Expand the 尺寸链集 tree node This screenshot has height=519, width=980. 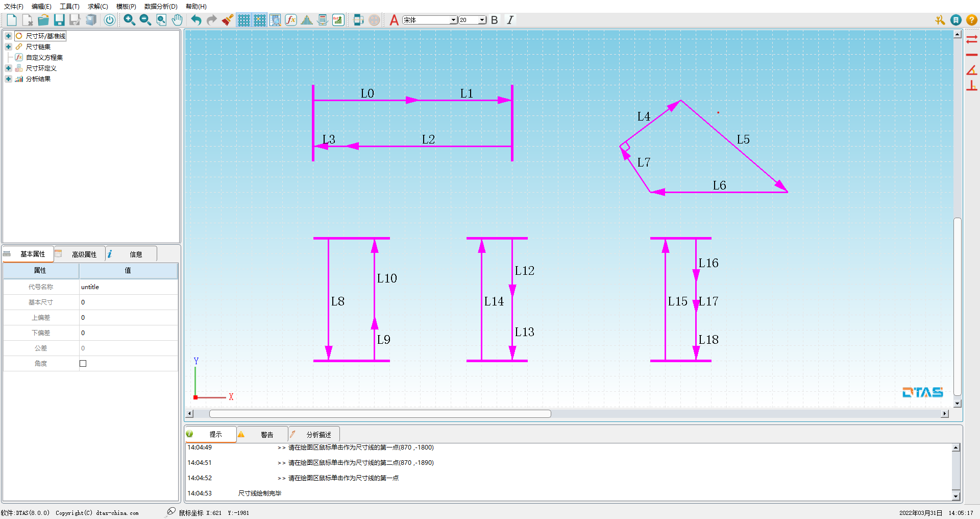(8, 47)
